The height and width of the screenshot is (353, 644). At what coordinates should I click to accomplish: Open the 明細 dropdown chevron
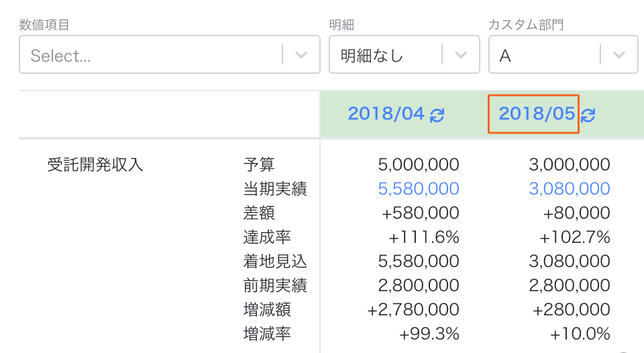point(461,54)
